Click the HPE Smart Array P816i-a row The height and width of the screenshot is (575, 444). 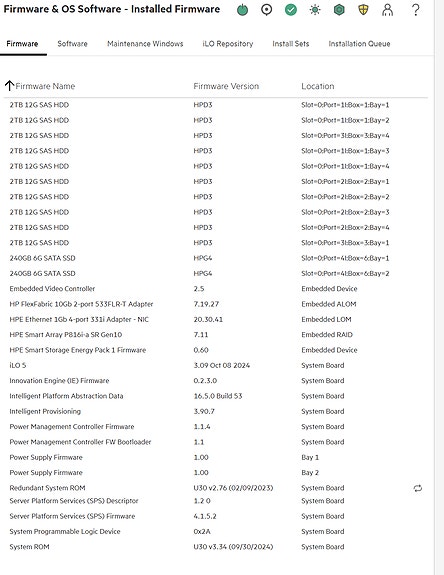click(x=216, y=334)
